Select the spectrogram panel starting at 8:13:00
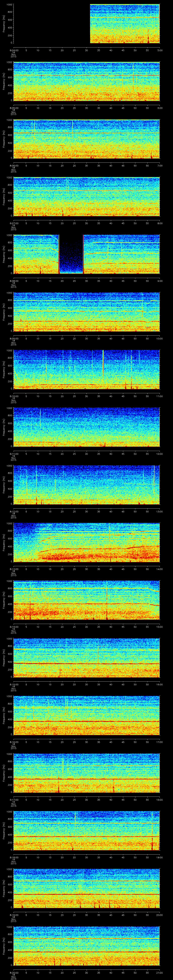 [87, 542]
